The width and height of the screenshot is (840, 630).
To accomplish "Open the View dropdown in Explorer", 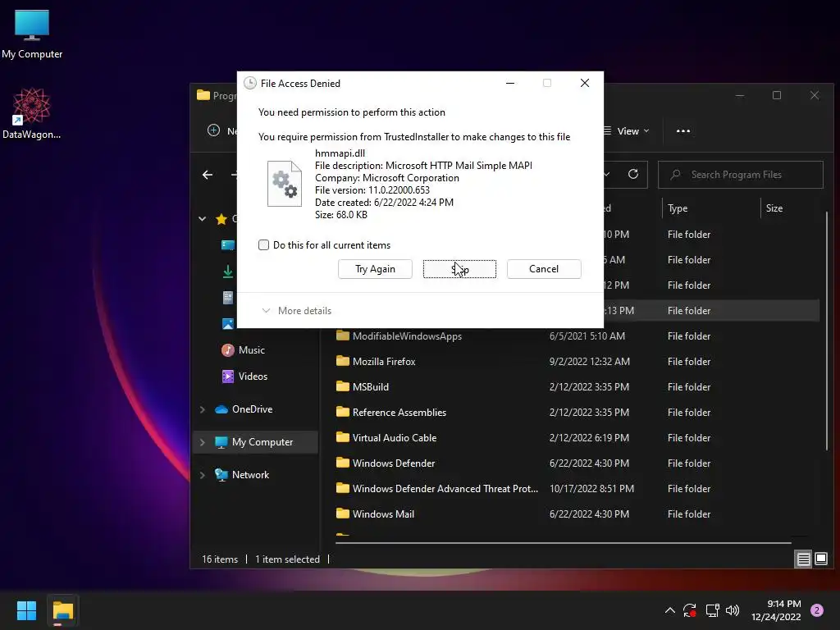I will pos(626,131).
